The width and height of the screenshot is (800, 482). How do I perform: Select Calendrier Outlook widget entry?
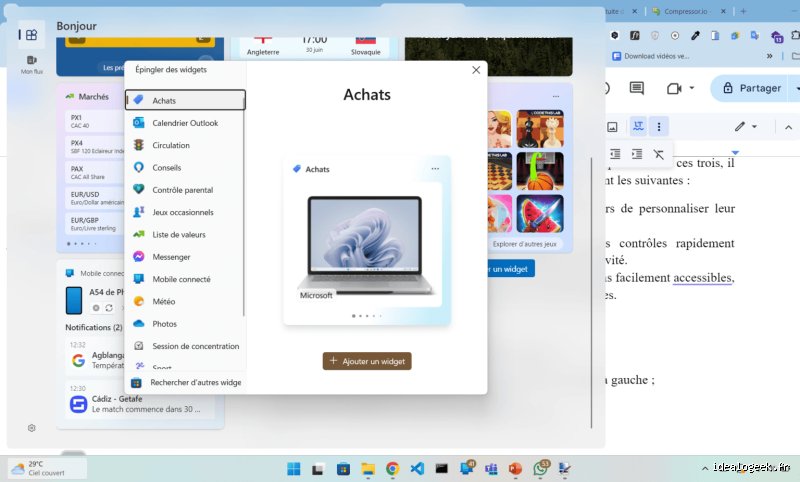(x=185, y=123)
